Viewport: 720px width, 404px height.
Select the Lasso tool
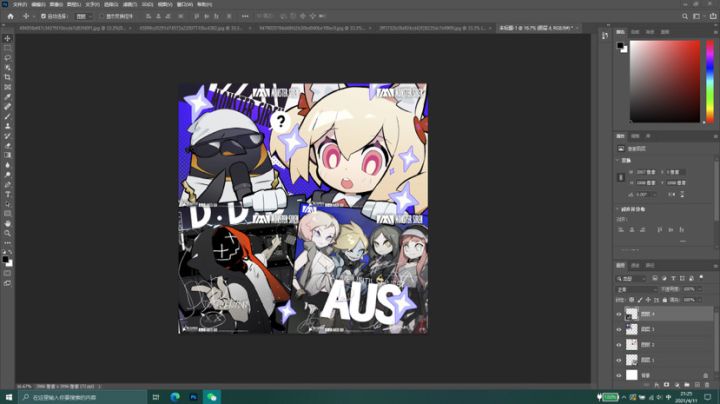7,58
